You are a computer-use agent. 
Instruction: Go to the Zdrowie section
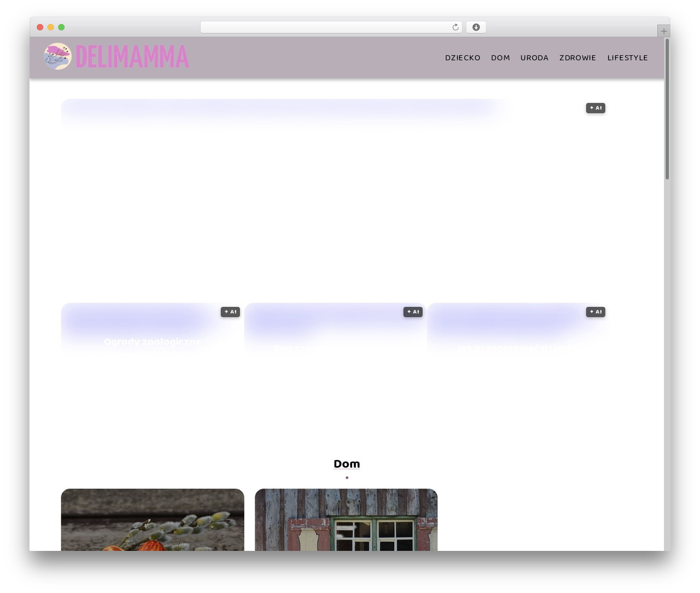577,57
